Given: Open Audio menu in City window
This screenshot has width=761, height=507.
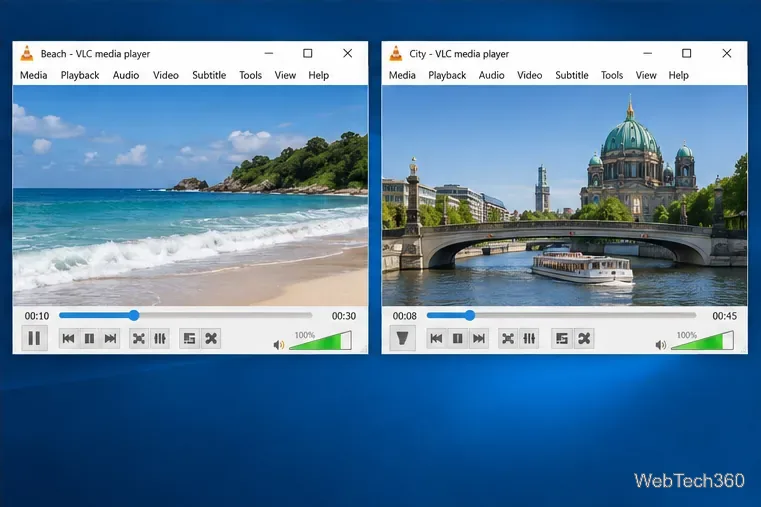Looking at the screenshot, I should 492,75.
